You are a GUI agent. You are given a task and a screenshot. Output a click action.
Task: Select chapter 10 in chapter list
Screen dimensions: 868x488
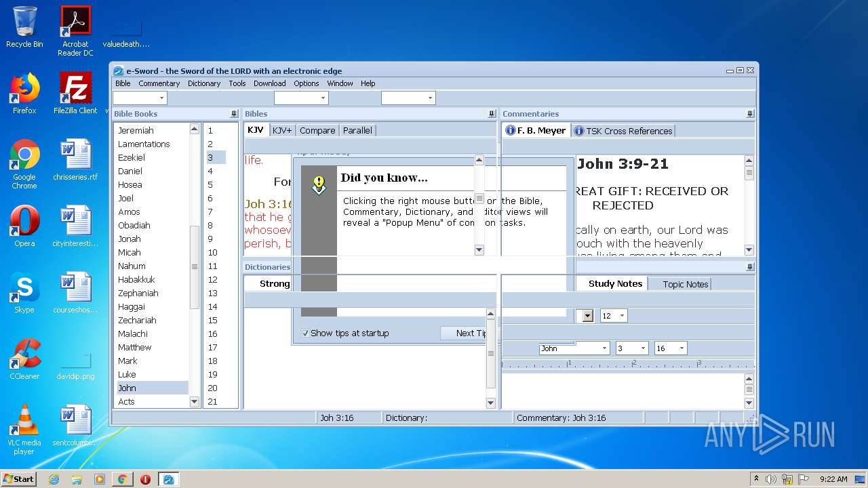pos(216,252)
